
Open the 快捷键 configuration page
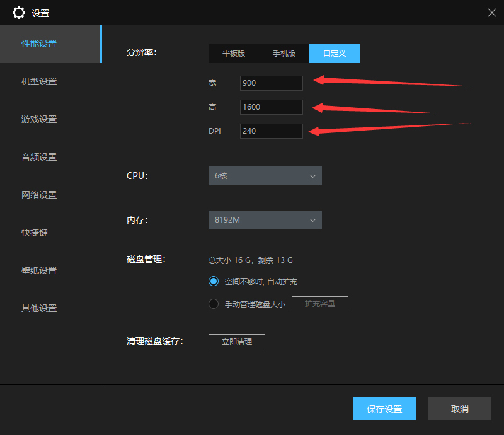pyautogui.click(x=35, y=233)
